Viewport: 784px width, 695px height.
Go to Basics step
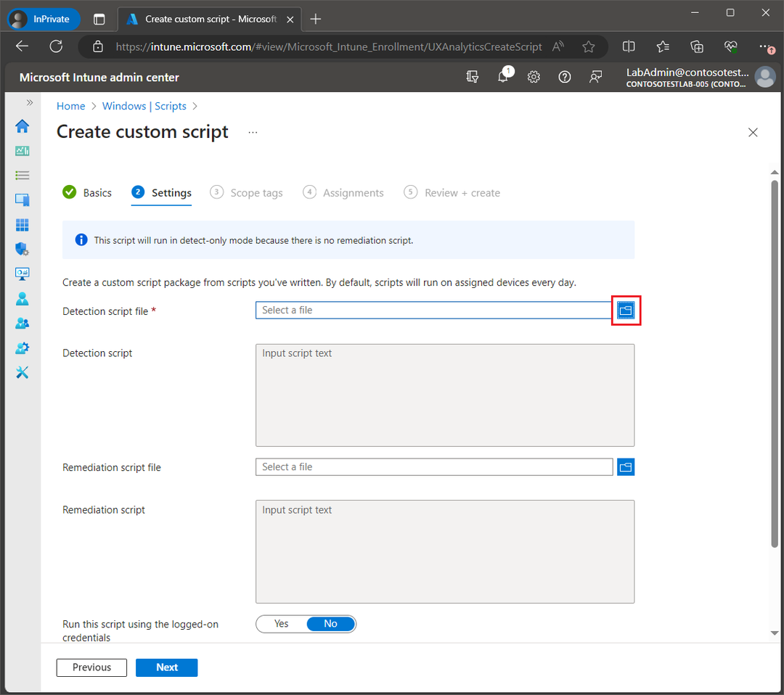tap(87, 192)
